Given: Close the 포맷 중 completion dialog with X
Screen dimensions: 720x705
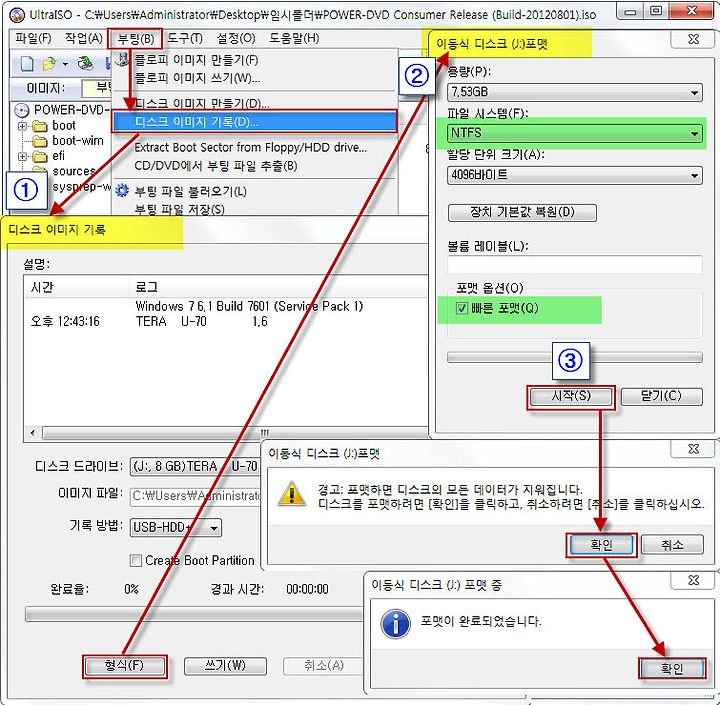Looking at the screenshot, I should coord(693,580).
